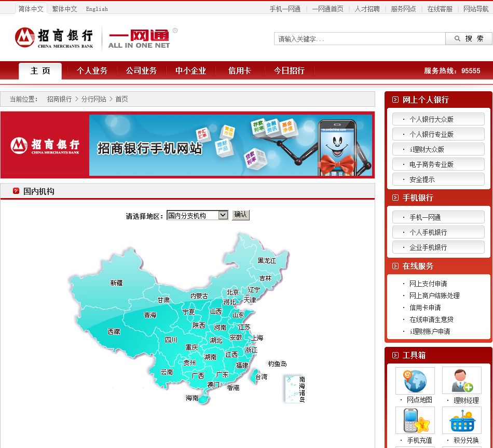The width and height of the screenshot is (493, 448).
Task: Select 内蒙古 on the map
Action: click(x=199, y=296)
